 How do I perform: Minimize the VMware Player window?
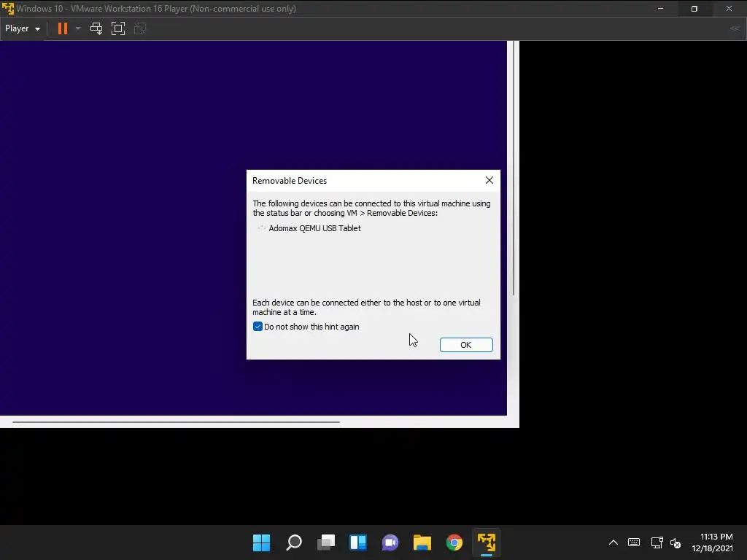point(660,9)
